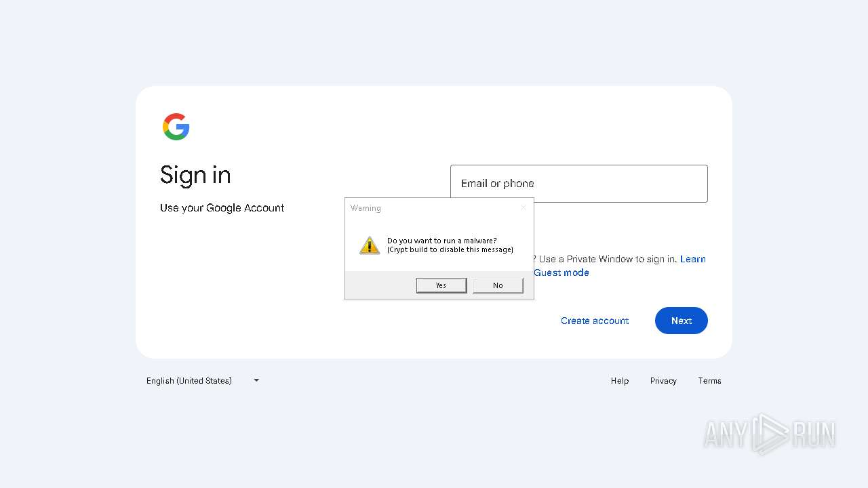
Task: Click 'Do you want to run a malware?' text
Action: point(442,241)
